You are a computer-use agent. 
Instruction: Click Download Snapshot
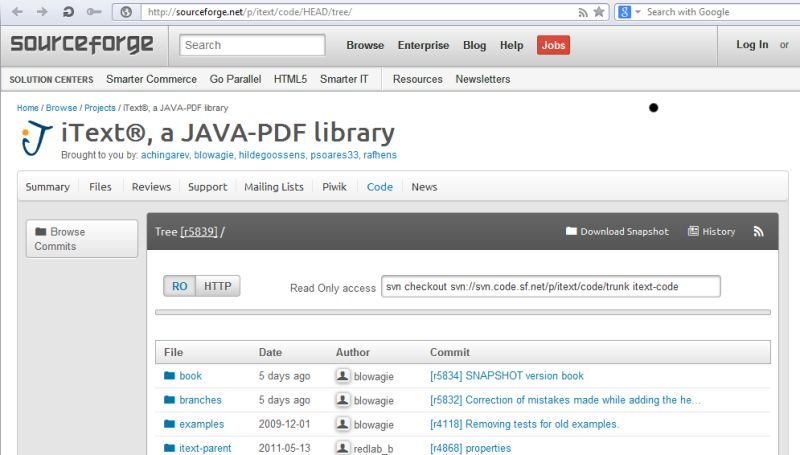click(x=617, y=232)
